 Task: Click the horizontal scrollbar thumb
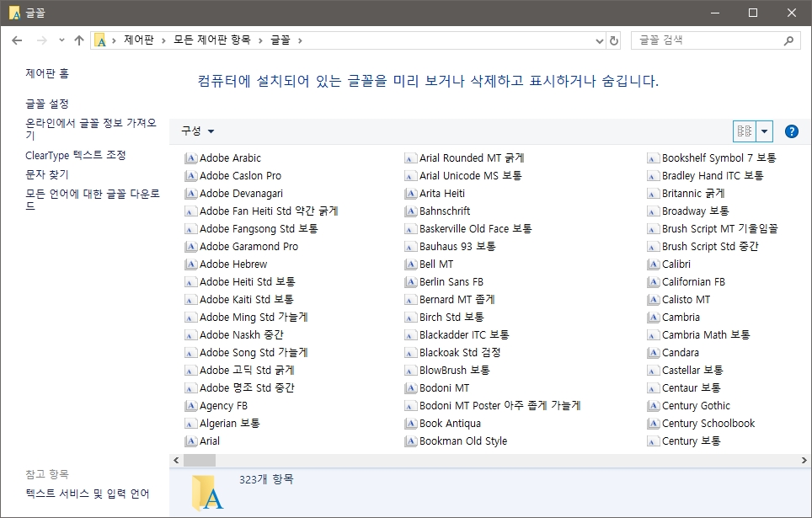click(x=200, y=460)
